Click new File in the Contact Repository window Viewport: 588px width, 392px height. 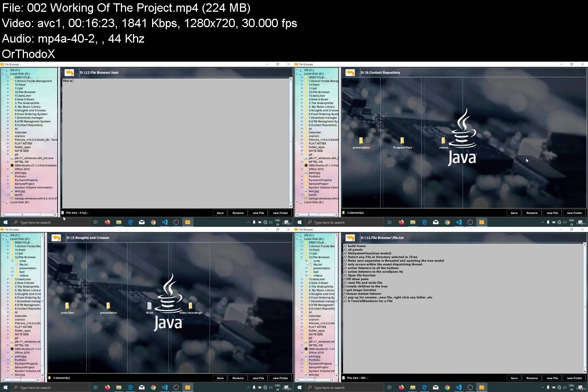click(x=552, y=213)
